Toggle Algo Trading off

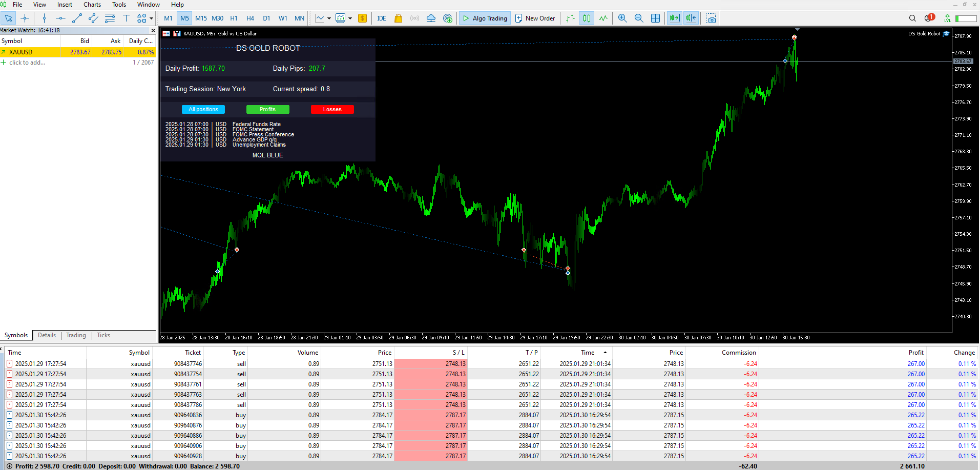click(x=484, y=18)
